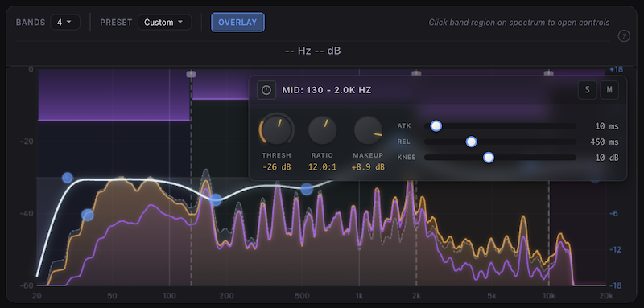
Task: Select the EQ node on the -30 dB grid line
Action: click(68, 178)
